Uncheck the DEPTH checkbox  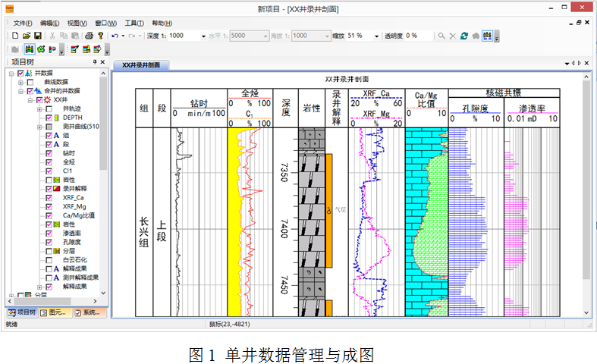(49, 118)
